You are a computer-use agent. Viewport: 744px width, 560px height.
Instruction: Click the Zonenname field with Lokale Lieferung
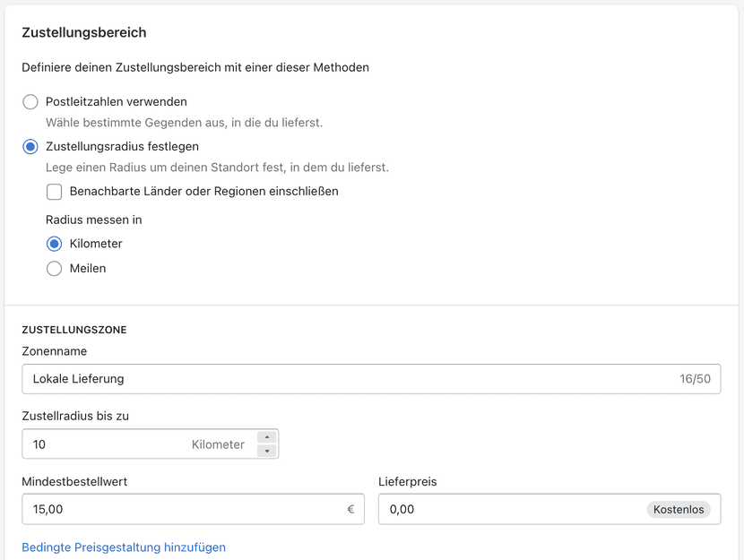tap(371, 379)
